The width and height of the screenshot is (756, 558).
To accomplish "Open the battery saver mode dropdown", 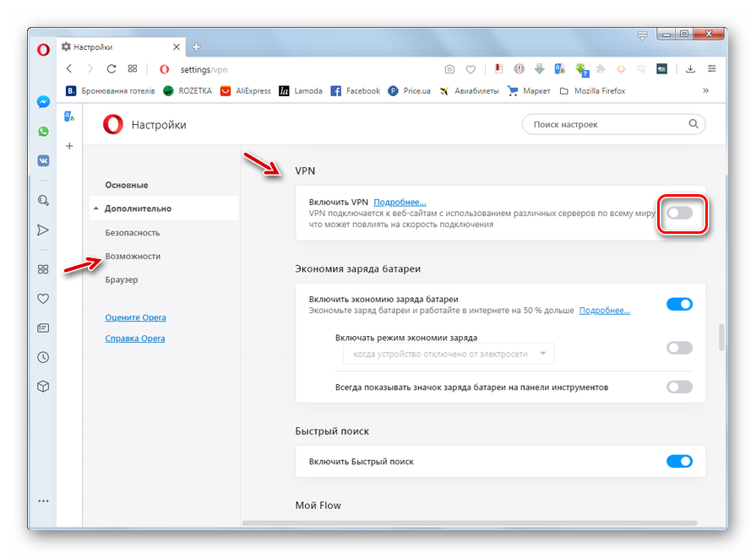I will point(449,354).
